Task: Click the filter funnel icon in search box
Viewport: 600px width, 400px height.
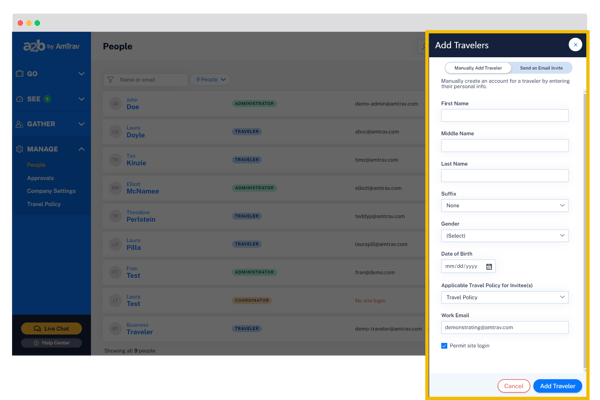Action: pos(111,79)
